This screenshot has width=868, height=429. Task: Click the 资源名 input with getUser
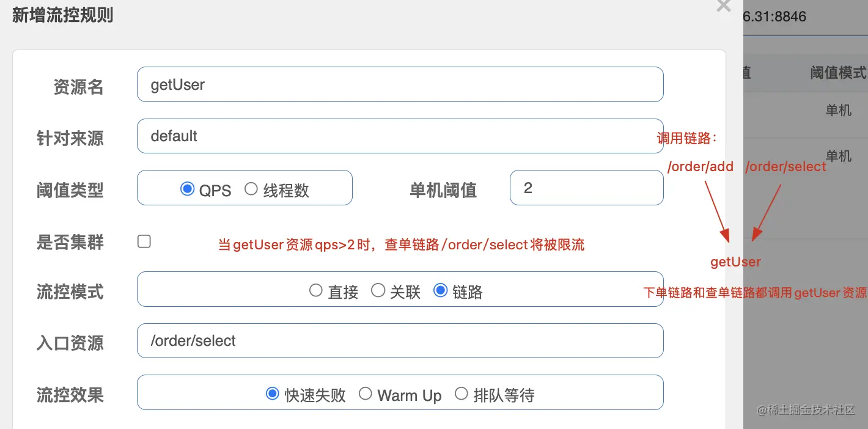point(400,84)
